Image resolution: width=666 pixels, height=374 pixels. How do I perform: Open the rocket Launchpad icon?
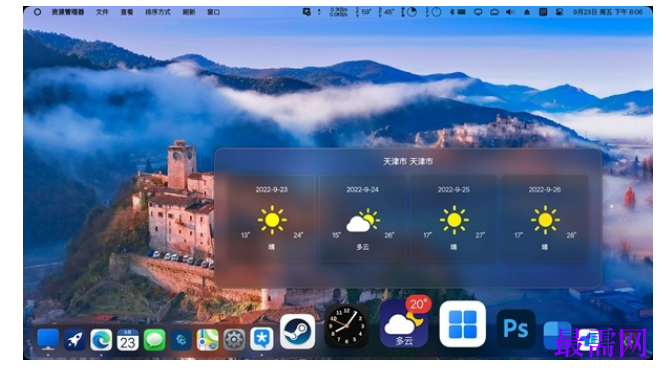pos(74,340)
